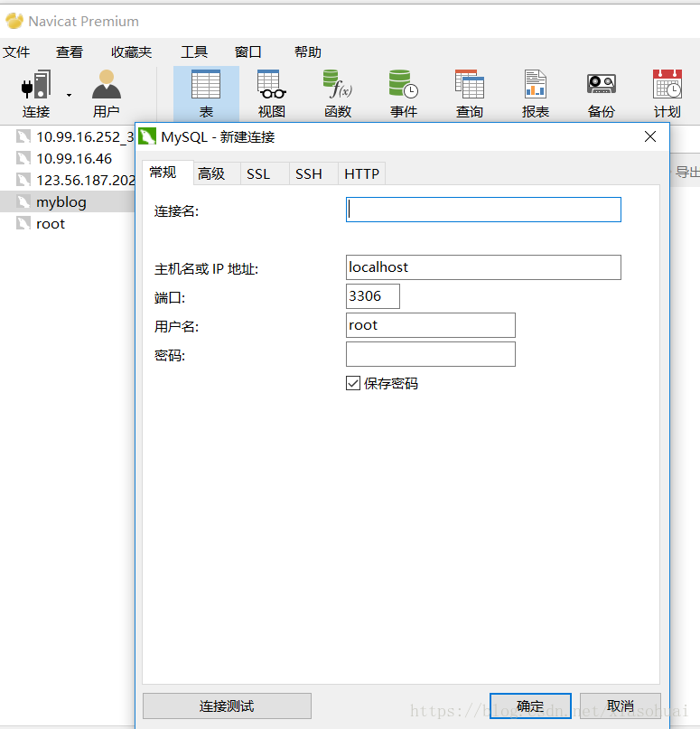The height and width of the screenshot is (729, 700).
Task: Expand the 连接 dropdown arrow
Action: 69,95
